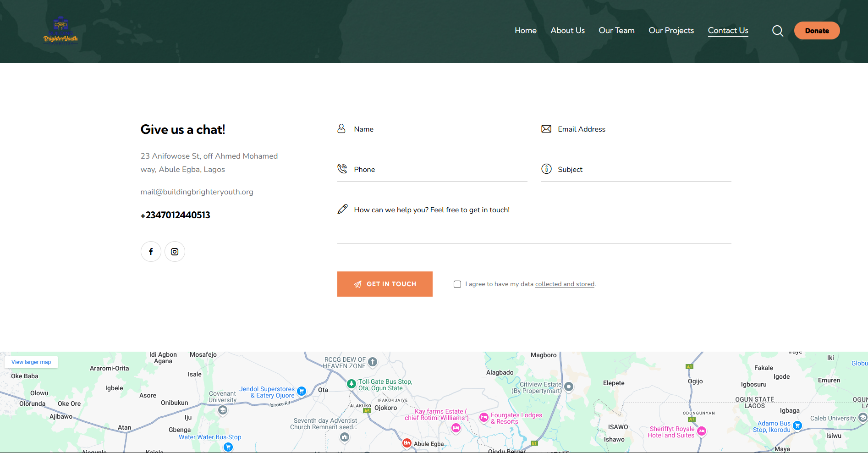Image resolution: width=868 pixels, height=453 pixels.
Task: Tick the data collection consent checkbox
Action: point(457,284)
